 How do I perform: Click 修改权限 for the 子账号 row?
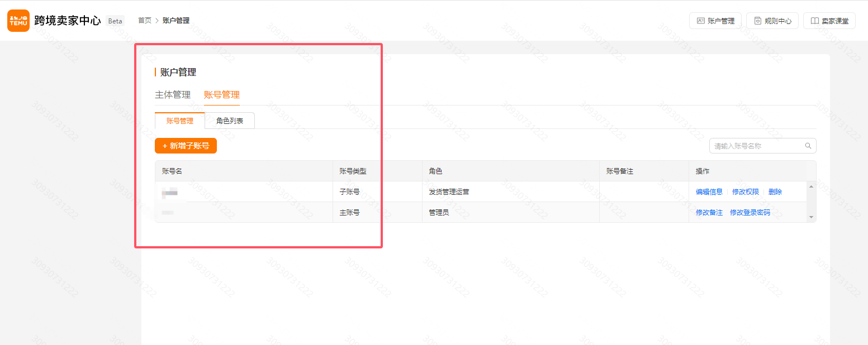pos(746,191)
